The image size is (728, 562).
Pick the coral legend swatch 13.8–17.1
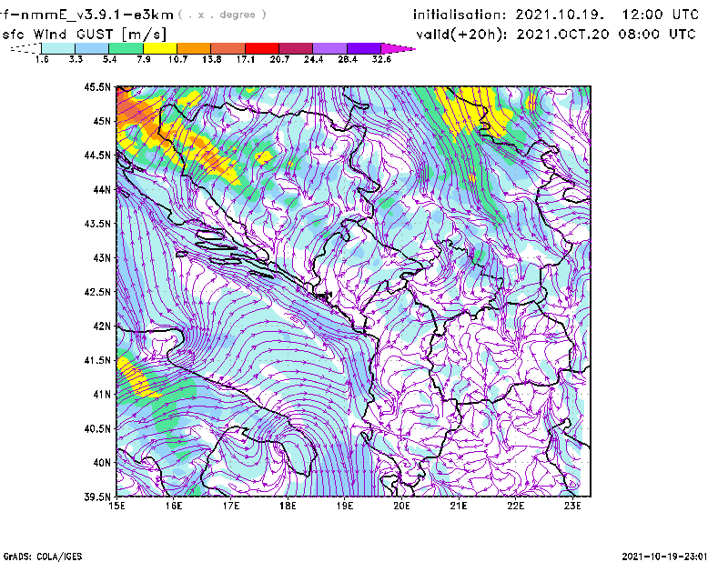click(x=228, y=48)
